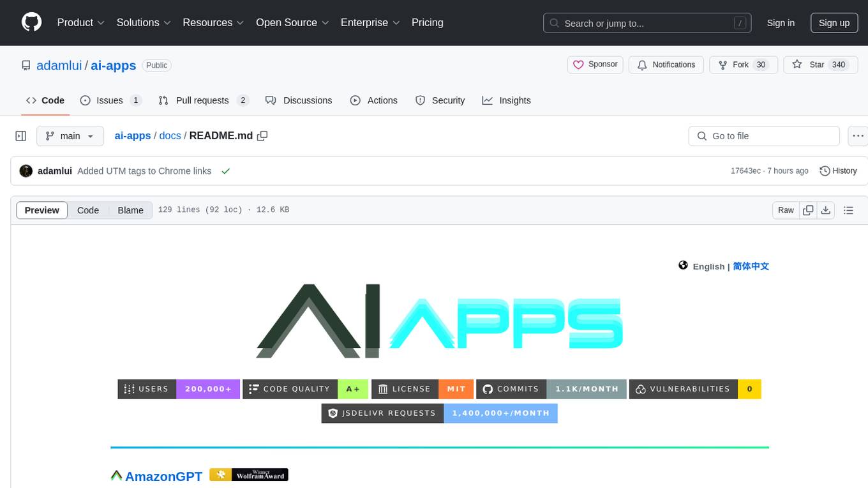Click the AI Apps logo image
Viewport: 868px width, 488px height.
440,321
